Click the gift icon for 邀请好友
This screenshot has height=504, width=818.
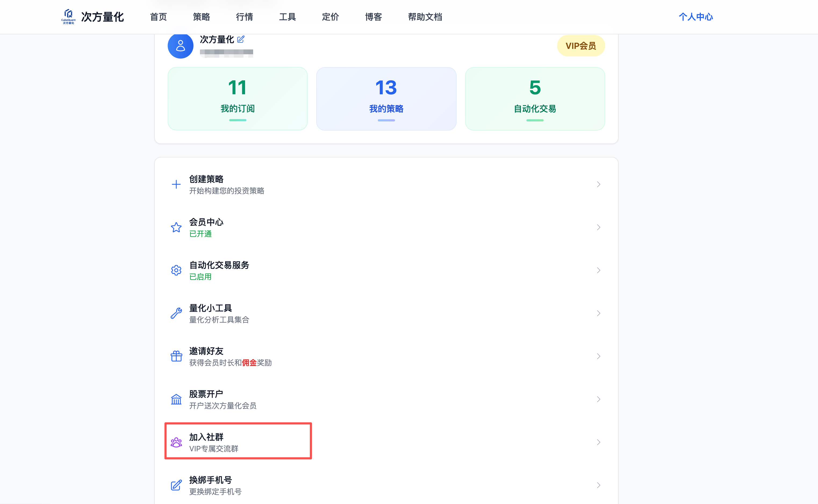point(176,356)
